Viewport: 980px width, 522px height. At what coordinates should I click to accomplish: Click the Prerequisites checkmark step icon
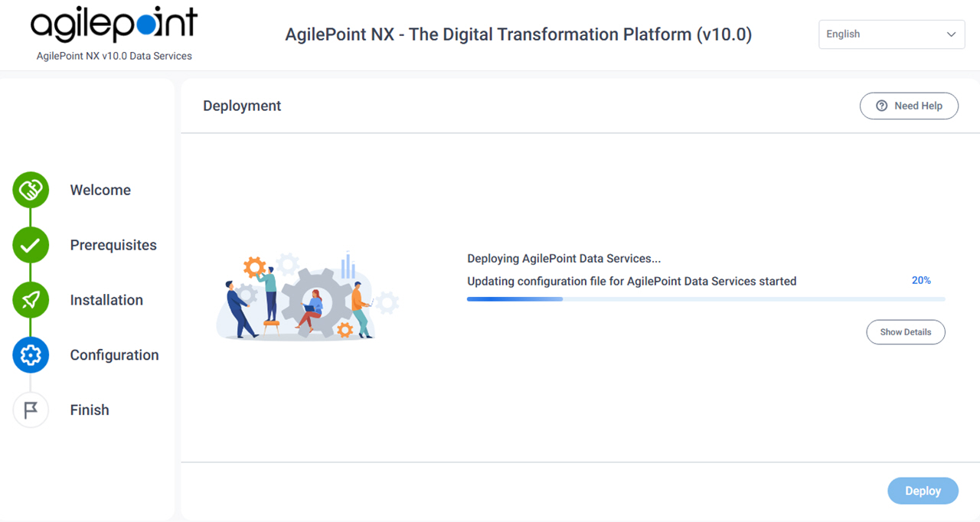click(x=31, y=245)
